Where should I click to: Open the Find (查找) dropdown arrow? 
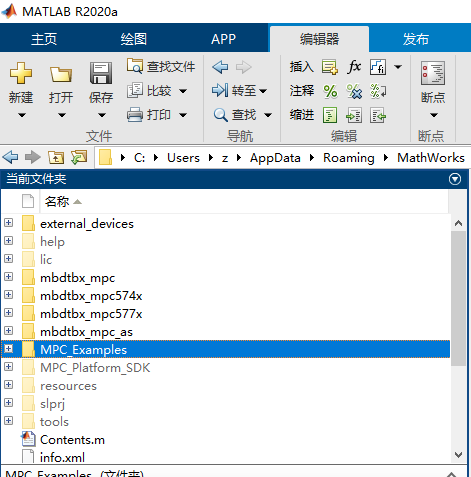(268, 115)
